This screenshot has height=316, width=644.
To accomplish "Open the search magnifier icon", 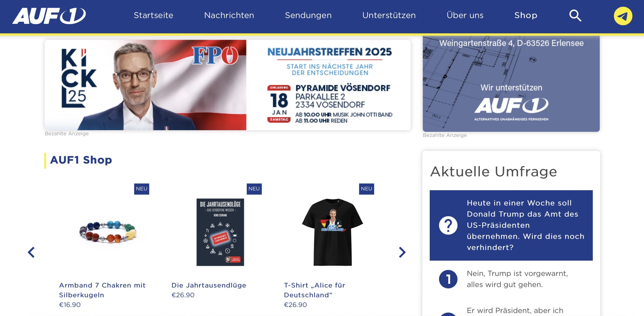I will [x=575, y=16].
